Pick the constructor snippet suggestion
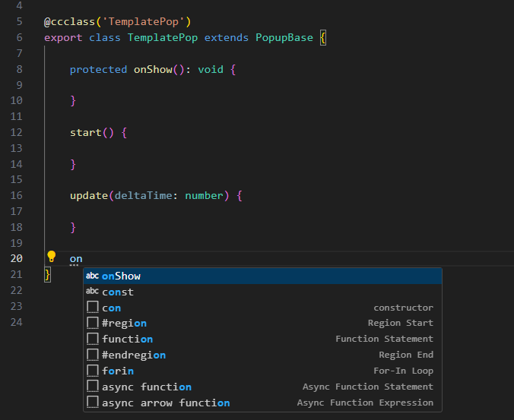The height and width of the screenshot is (420, 514). coord(112,308)
